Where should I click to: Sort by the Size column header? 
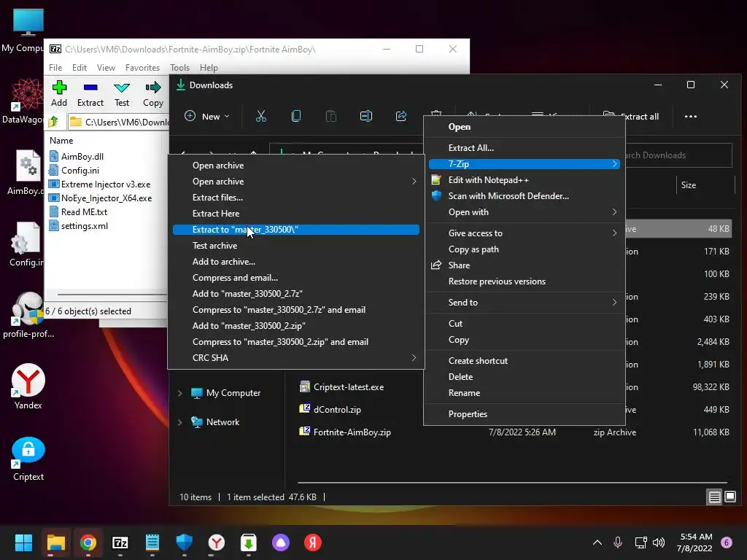click(x=689, y=184)
